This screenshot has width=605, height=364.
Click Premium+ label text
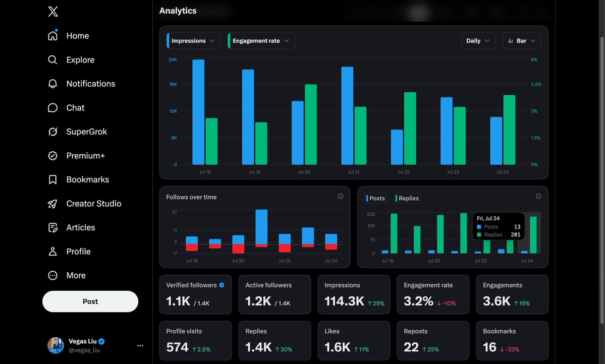pyautogui.click(x=86, y=155)
